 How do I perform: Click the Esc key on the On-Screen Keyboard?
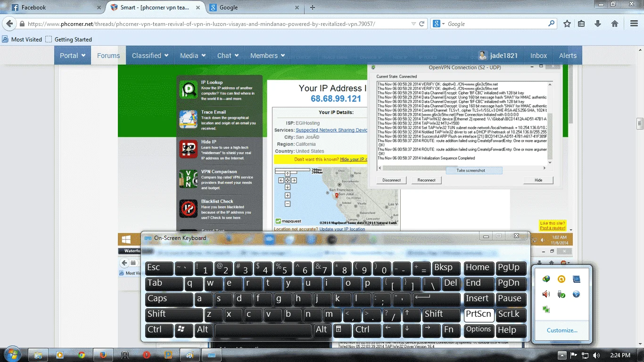point(159,268)
